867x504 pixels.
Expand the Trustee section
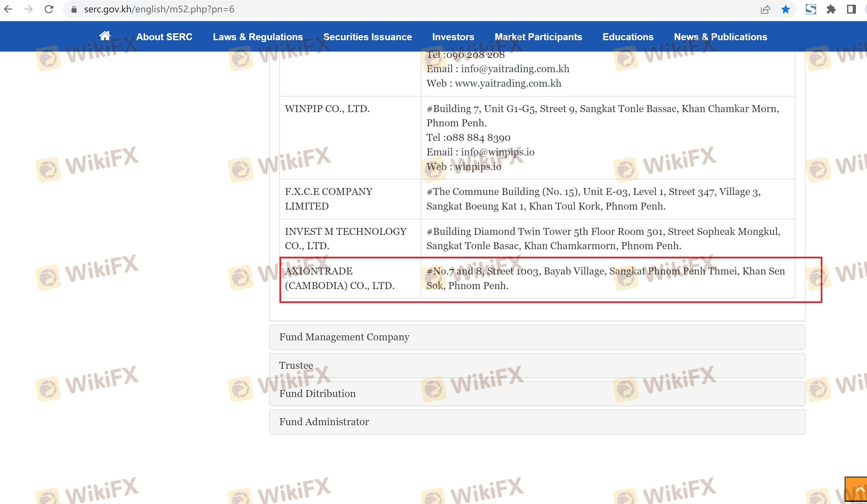point(296,365)
